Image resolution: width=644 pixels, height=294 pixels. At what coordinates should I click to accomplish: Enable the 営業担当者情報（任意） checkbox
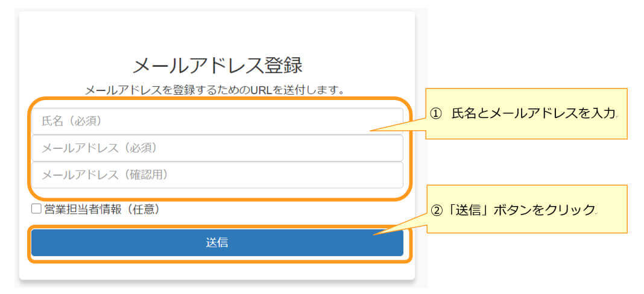tap(36, 209)
